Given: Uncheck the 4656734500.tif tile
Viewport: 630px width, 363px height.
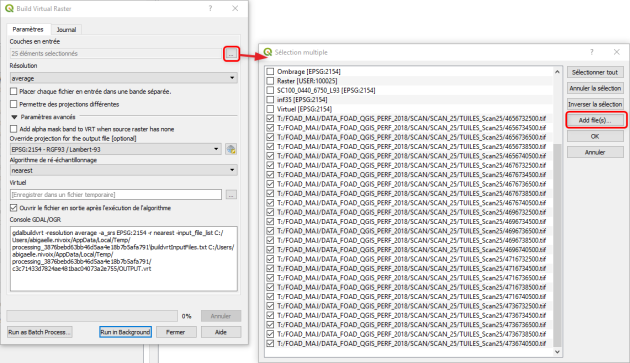Looking at the screenshot, I should 270,128.
